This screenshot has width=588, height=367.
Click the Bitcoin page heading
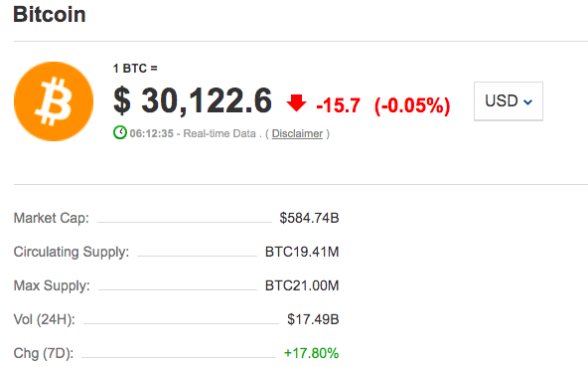click(x=50, y=15)
